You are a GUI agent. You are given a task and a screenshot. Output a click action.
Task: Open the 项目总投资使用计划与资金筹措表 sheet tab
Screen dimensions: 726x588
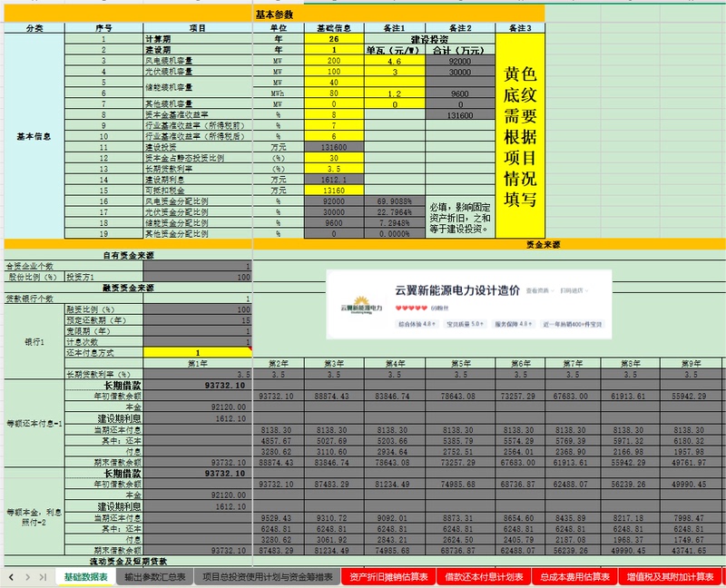tap(268, 577)
